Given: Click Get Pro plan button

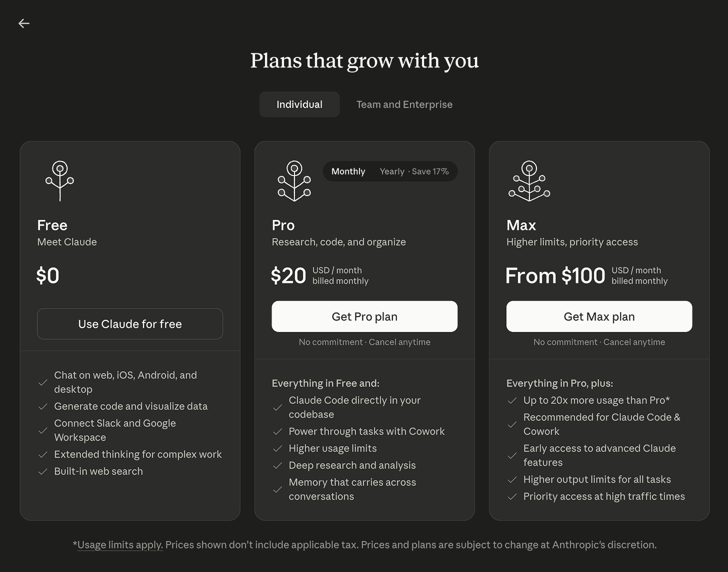Looking at the screenshot, I should pos(364,316).
